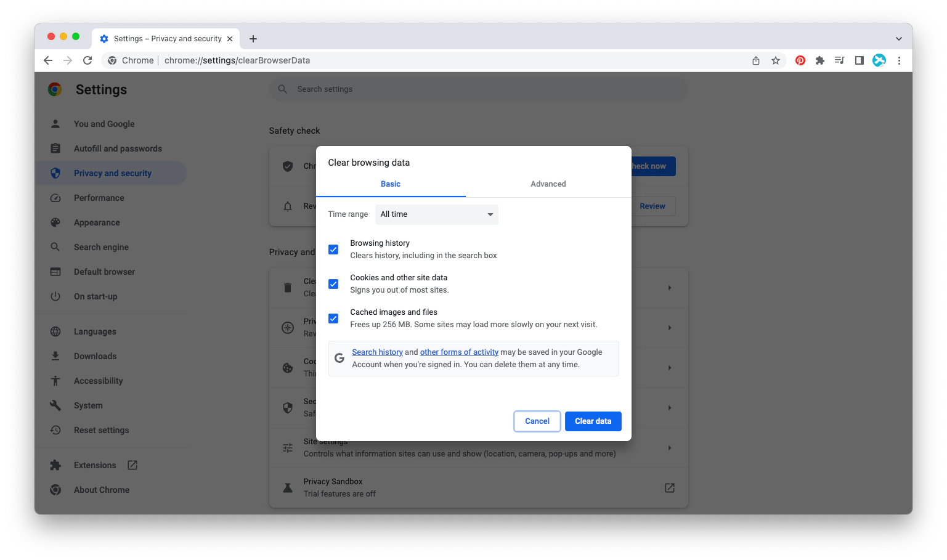Screen dimensions: 947x560
Task: Click the browser forward arrow
Action: pos(68,60)
